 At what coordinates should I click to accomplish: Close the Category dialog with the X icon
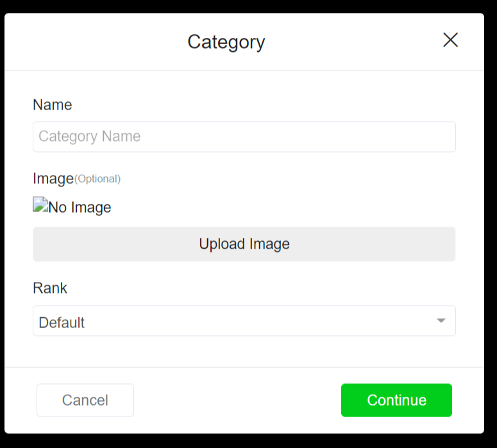click(450, 40)
